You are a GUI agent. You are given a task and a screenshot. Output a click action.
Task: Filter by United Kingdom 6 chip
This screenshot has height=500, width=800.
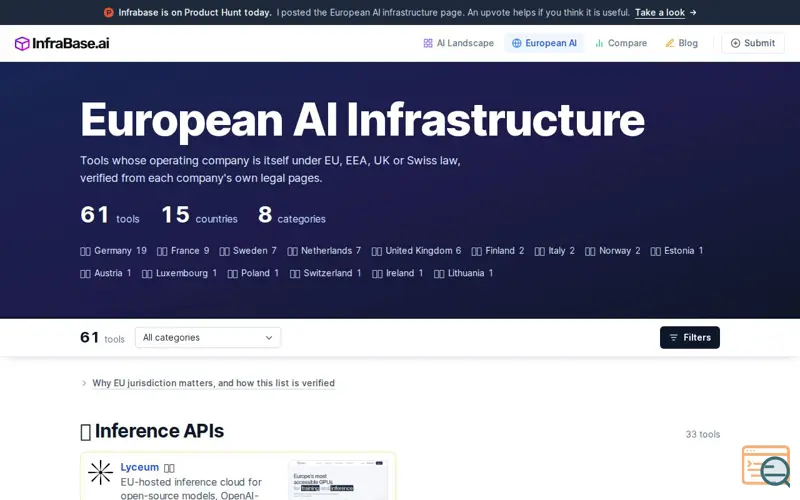point(416,251)
